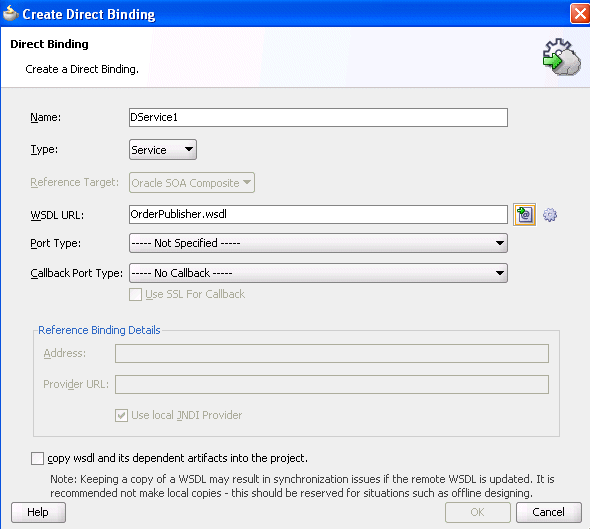Click the Name: label

coord(46,117)
